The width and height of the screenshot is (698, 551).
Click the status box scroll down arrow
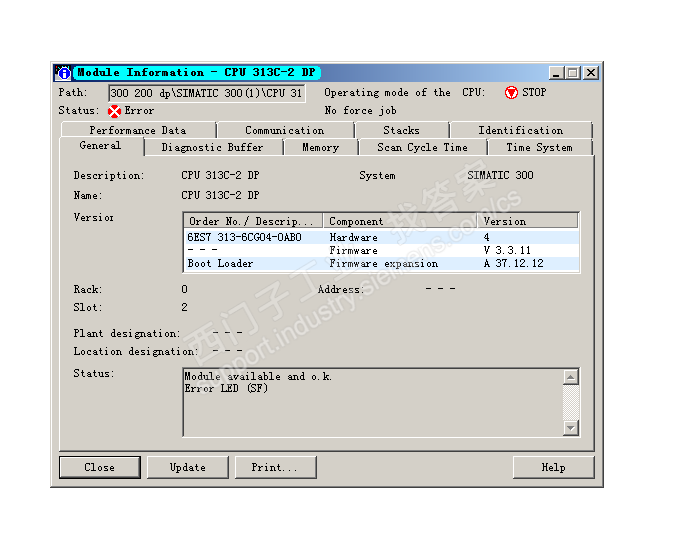571,428
